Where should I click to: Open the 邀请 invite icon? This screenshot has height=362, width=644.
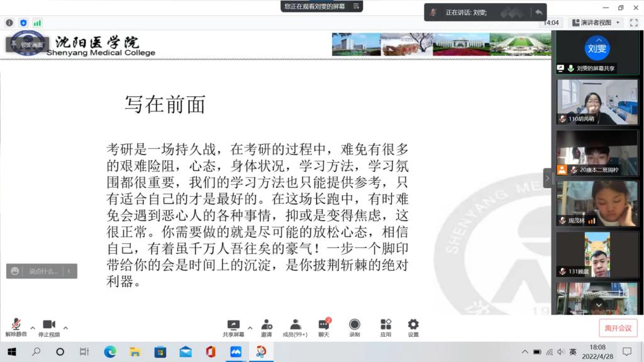point(267,327)
